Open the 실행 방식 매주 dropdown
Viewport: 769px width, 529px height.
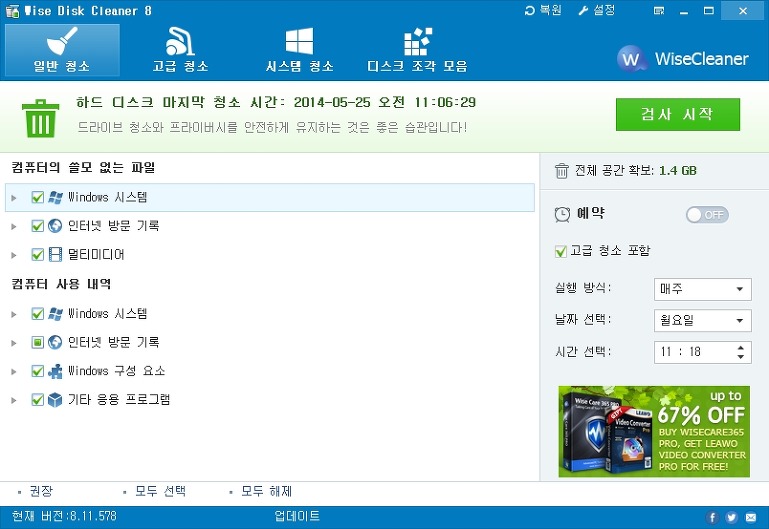(702, 290)
